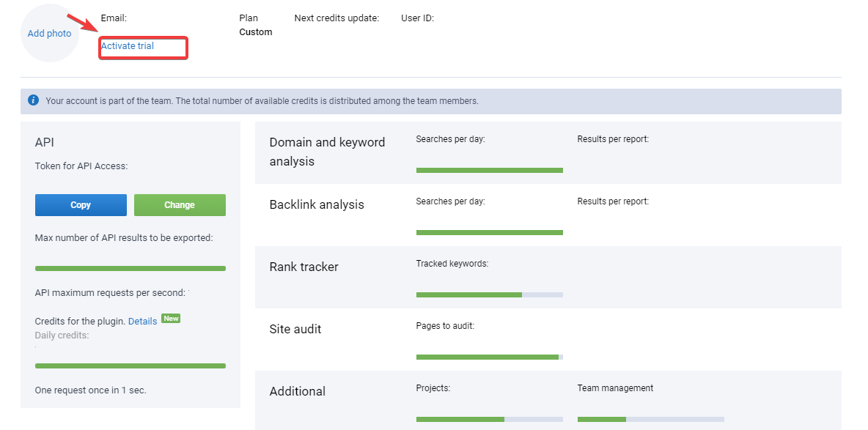Click the blue info icon in team banner
The height and width of the screenshot is (430, 868).
coord(33,100)
